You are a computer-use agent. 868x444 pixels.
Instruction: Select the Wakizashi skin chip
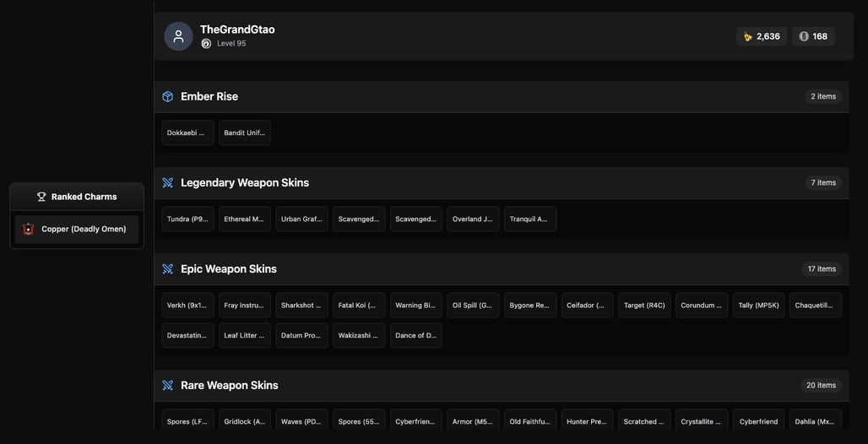[359, 335]
